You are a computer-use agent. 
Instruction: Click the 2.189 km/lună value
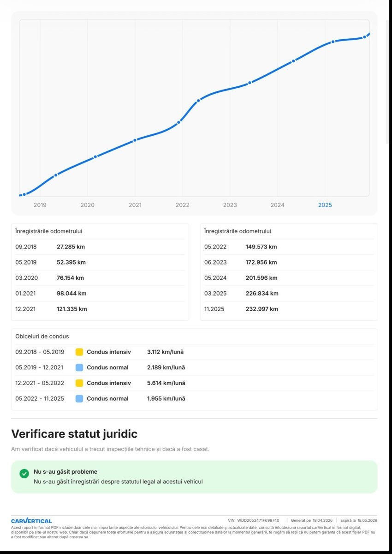[x=166, y=367]
